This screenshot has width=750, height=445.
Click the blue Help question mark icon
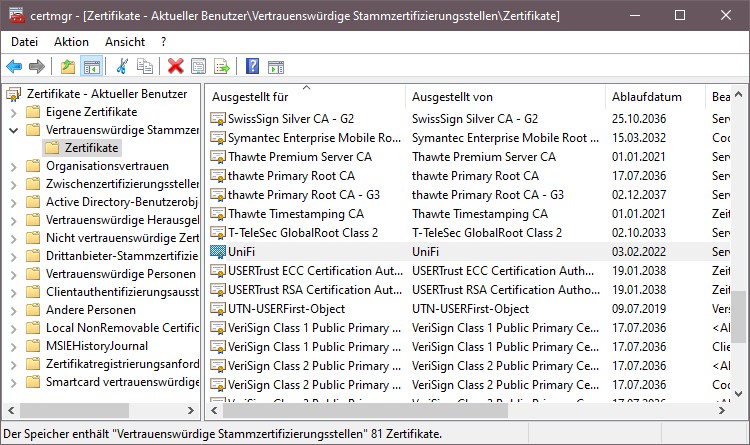coord(253,66)
